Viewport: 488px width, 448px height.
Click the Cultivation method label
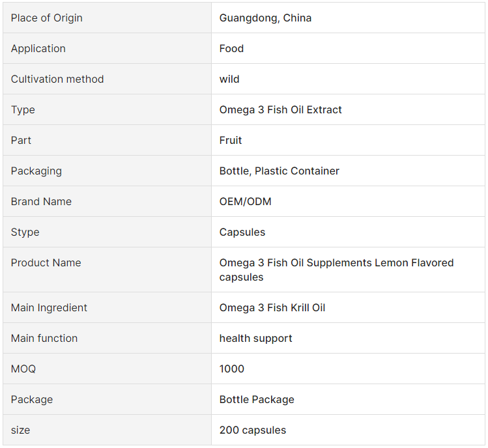(x=57, y=79)
